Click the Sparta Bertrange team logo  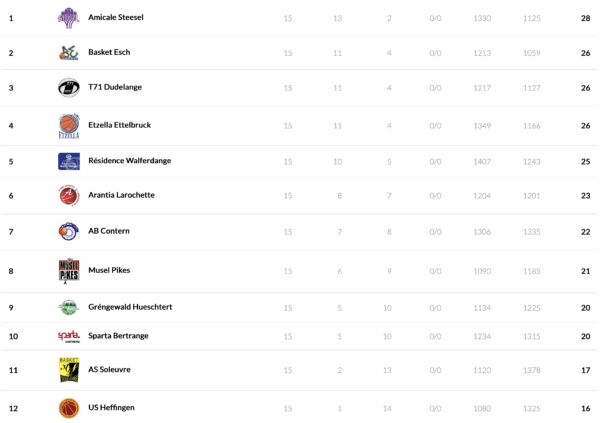tap(68, 336)
